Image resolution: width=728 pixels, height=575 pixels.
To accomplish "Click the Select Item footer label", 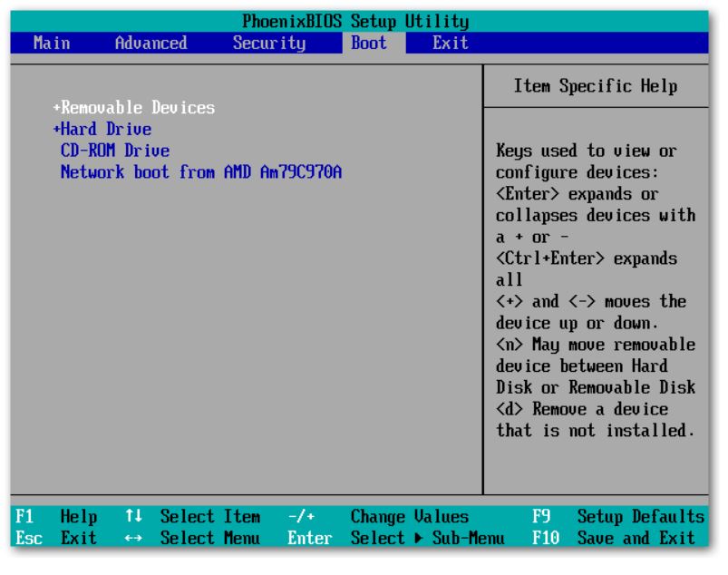I will (x=210, y=516).
